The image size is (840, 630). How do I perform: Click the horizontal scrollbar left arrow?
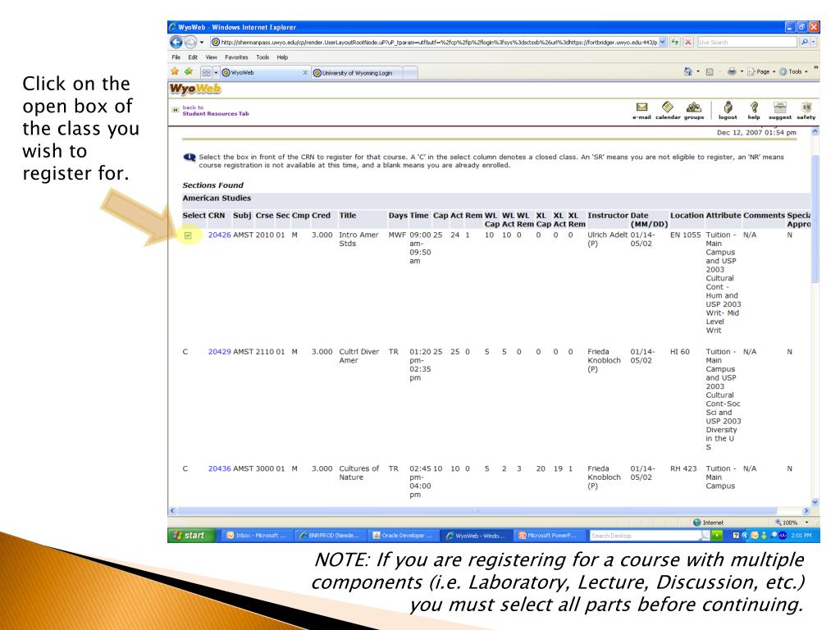coord(172,511)
